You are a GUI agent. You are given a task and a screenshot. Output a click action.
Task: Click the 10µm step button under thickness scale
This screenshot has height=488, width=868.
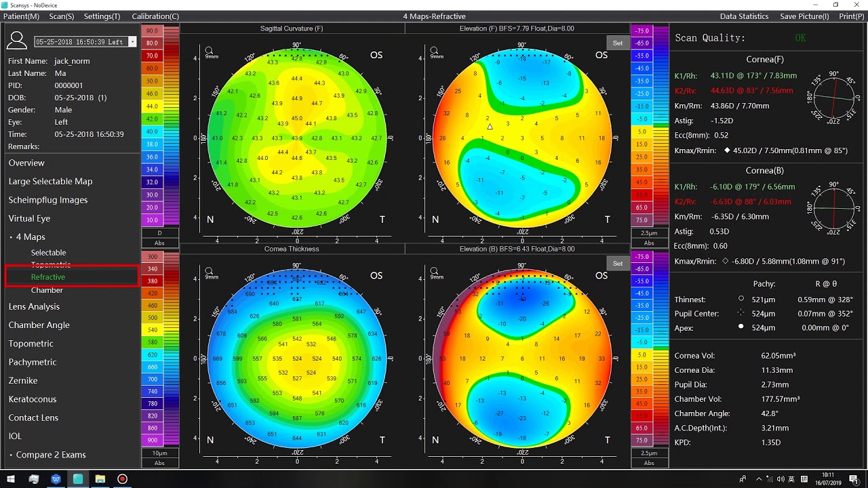tap(160, 453)
